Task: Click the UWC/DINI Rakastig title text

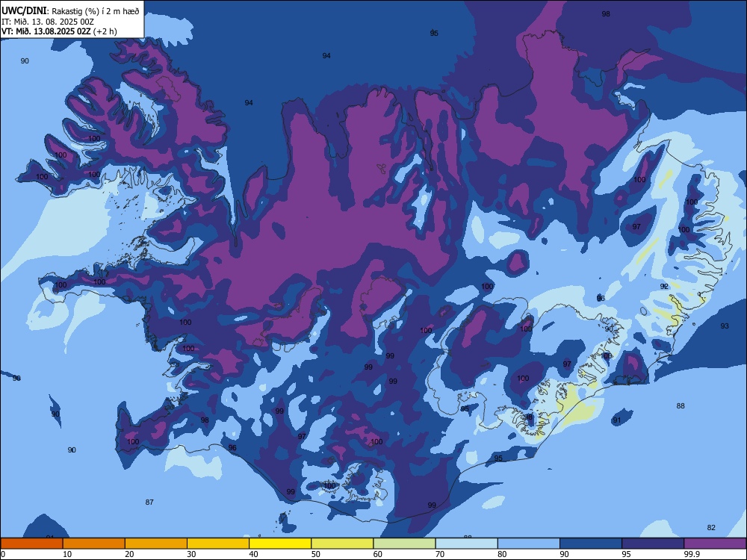Action: coord(70,11)
